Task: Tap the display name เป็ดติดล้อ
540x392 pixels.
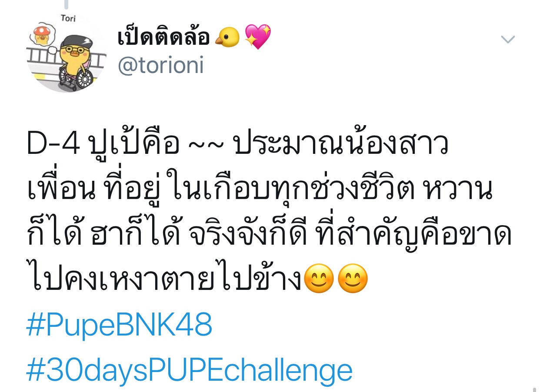Action: coord(163,37)
